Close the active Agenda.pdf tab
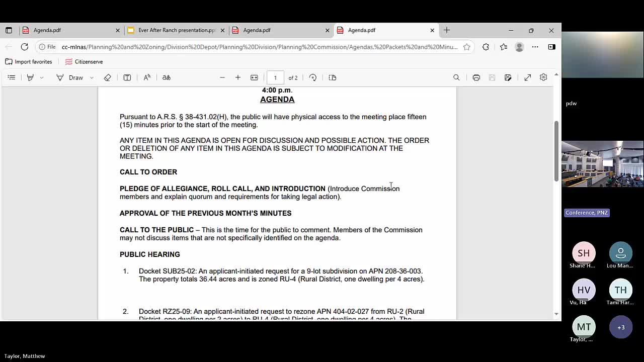The image size is (644, 362). point(432,30)
